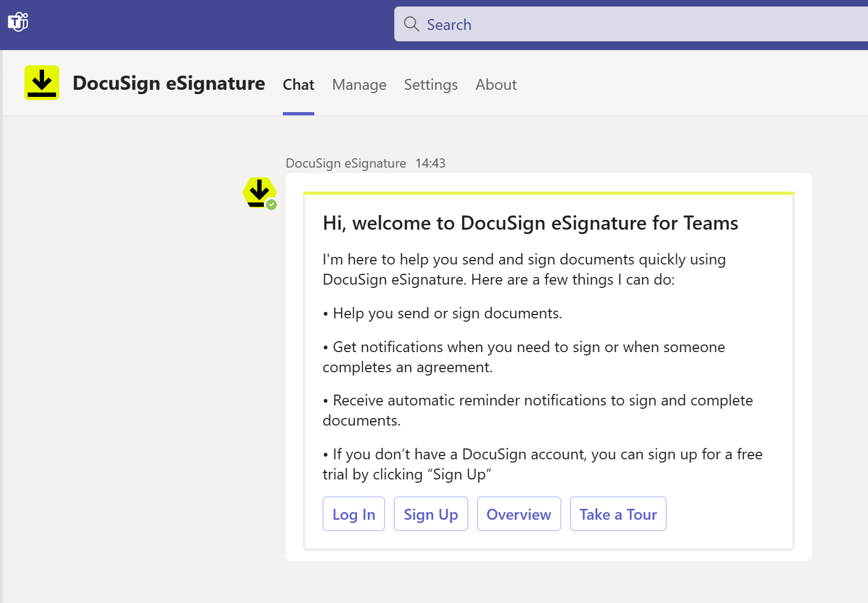Click the message timestamp 14:43
The height and width of the screenshot is (603, 868).
tap(430, 163)
